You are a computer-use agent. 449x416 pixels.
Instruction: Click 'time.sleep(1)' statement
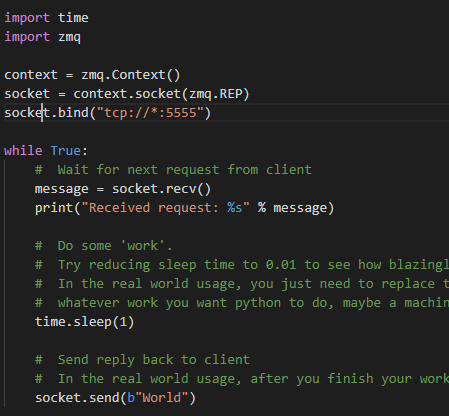(x=85, y=322)
